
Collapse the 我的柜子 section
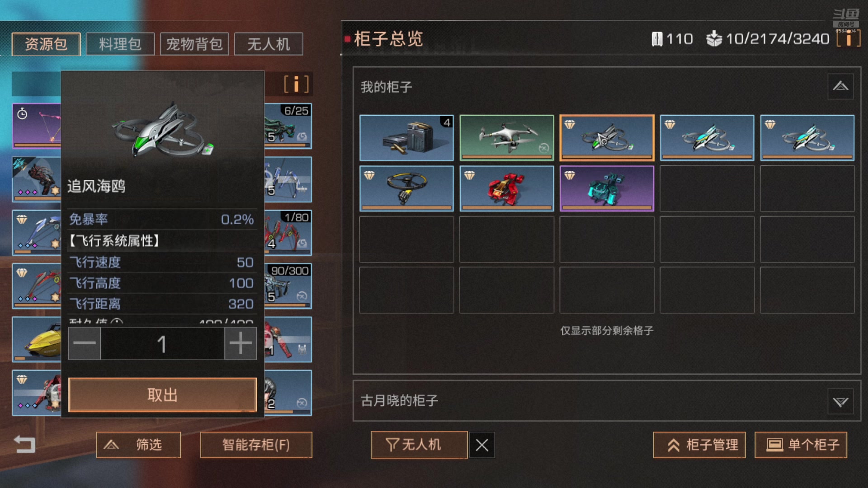[x=840, y=86]
